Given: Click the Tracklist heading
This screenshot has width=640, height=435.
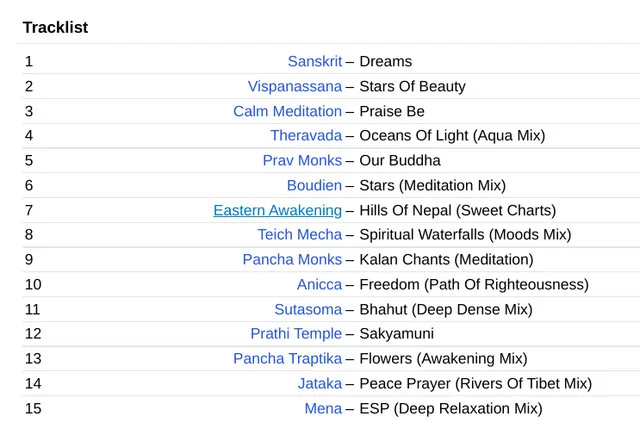Looking at the screenshot, I should tap(55, 28).
